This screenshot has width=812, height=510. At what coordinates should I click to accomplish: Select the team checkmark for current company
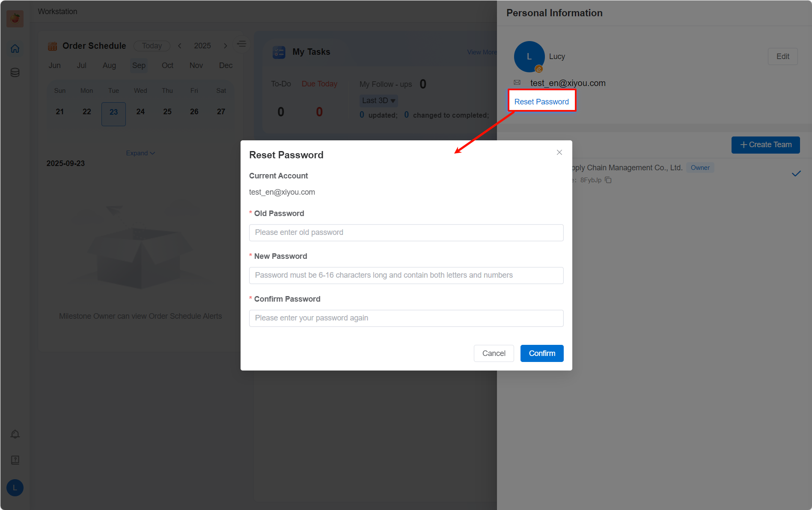pyautogui.click(x=796, y=174)
